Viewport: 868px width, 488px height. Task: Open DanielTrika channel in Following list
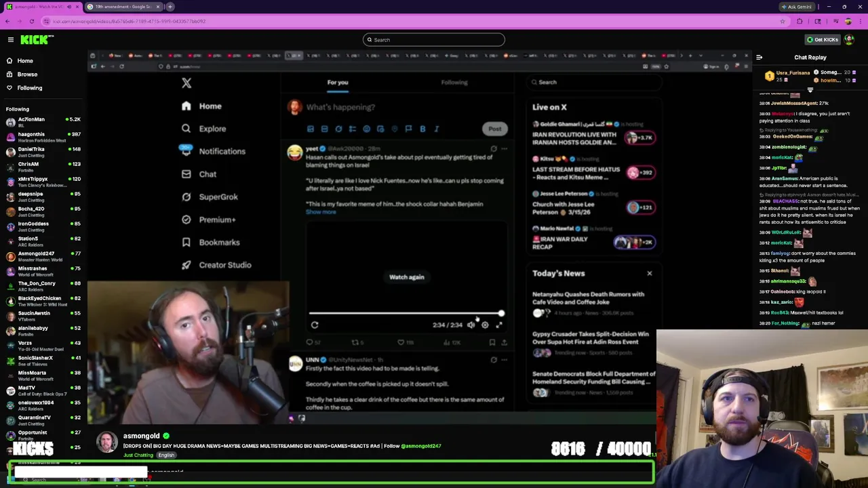tap(42, 152)
